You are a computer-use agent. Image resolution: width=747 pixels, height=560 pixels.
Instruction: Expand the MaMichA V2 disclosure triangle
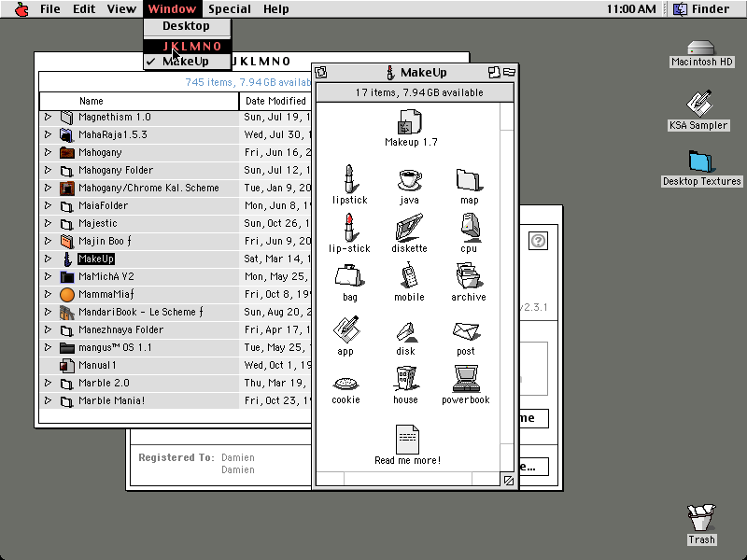48,276
